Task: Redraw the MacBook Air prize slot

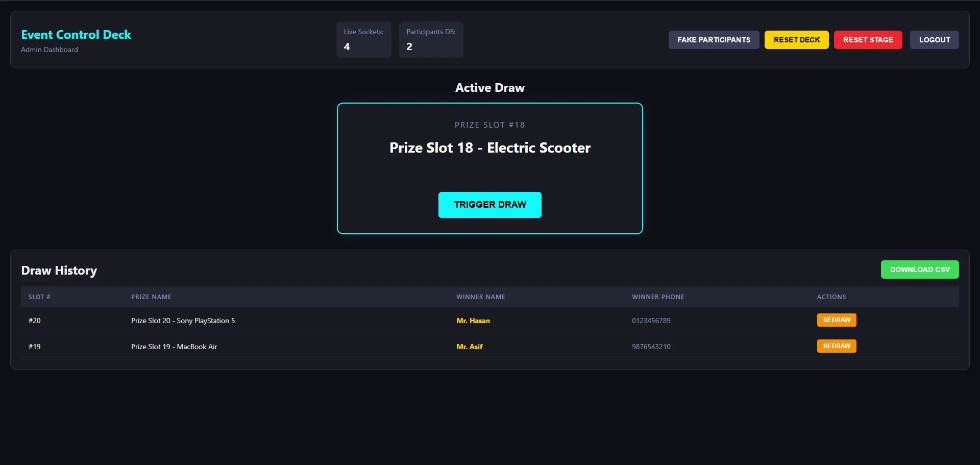Action: (x=836, y=346)
